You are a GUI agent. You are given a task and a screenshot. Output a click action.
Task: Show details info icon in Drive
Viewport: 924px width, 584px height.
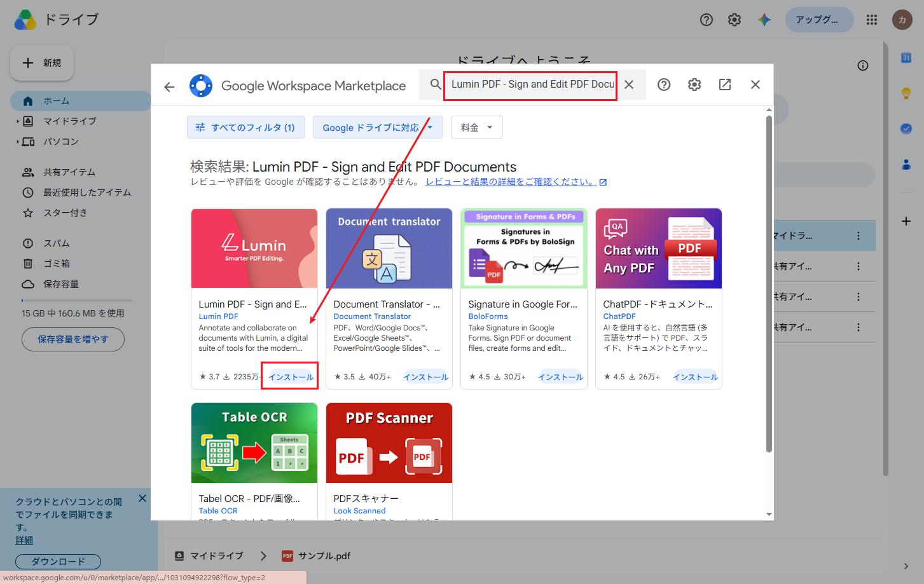coord(863,65)
